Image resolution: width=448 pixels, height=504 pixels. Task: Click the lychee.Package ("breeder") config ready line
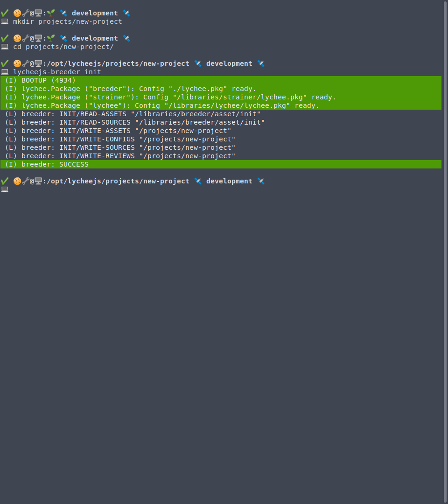[221, 89]
